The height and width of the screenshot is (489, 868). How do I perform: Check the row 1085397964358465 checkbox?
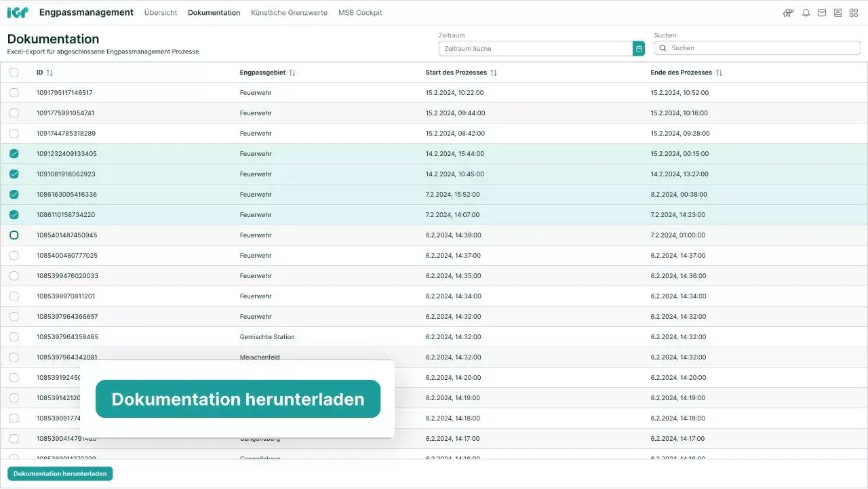pos(14,337)
